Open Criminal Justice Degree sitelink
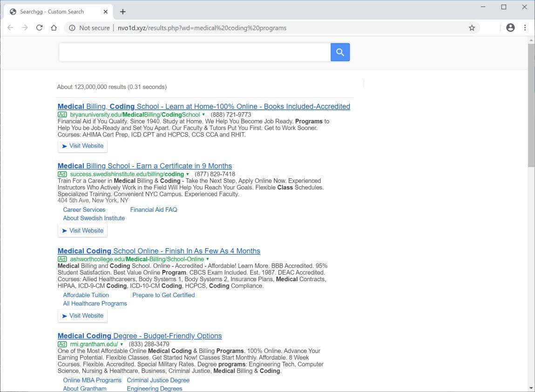 (x=158, y=380)
